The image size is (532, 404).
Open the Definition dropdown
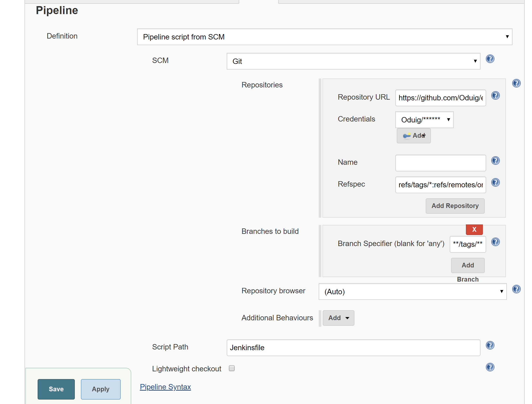click(324, 37)
